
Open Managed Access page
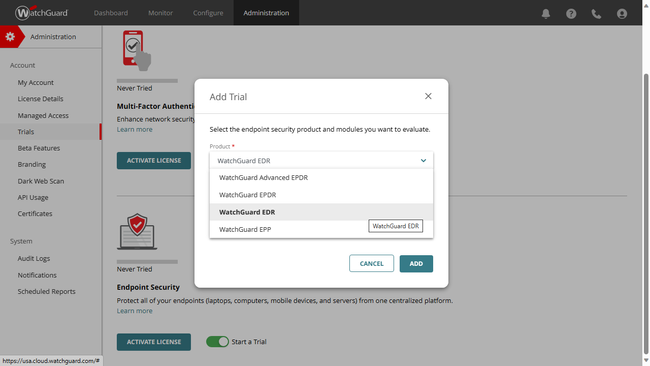[43, 115]
